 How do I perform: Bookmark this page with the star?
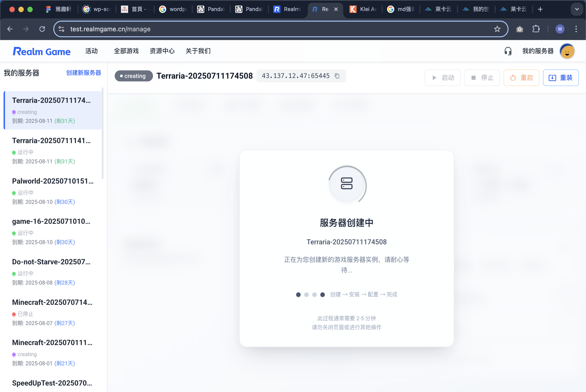pos(497,29)
